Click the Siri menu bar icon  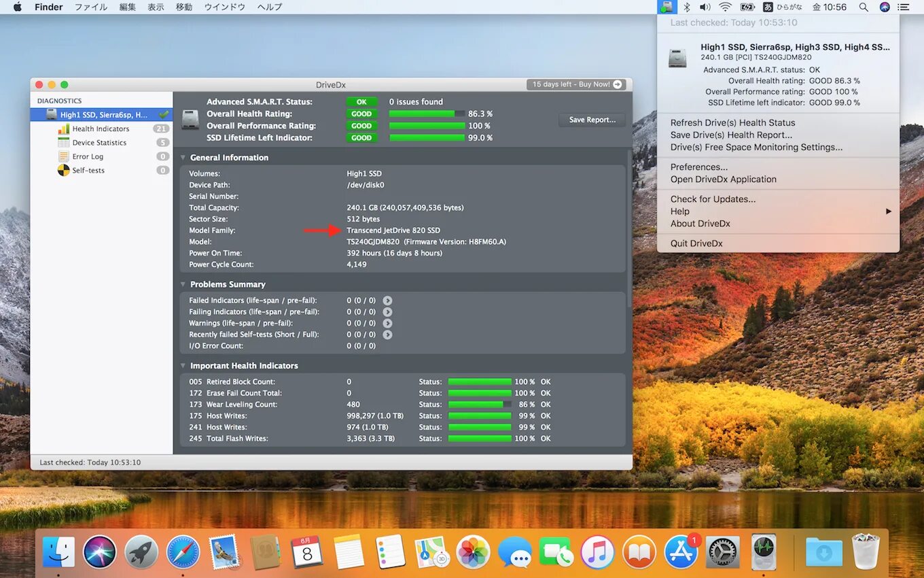tap(885, 7)
